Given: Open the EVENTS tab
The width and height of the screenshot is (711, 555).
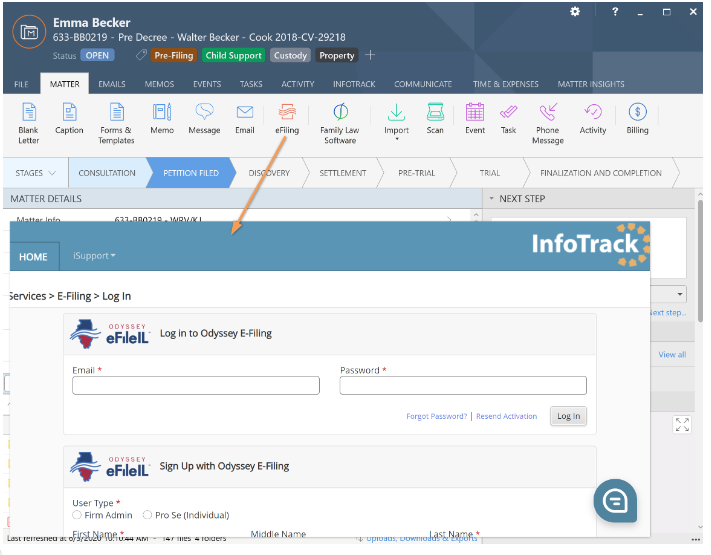Looking at the screenshot, I should [207, 84].
